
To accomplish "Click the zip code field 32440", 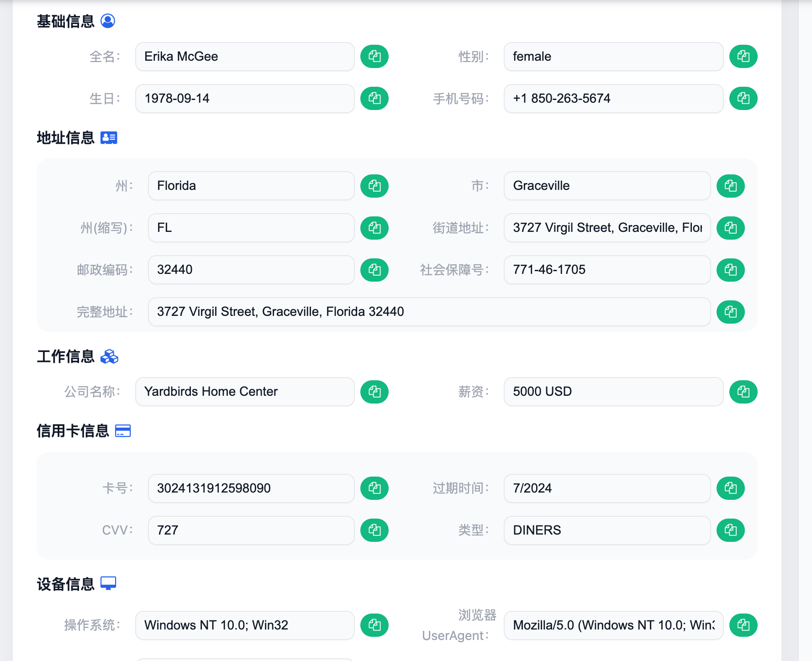I will point(251,270).
